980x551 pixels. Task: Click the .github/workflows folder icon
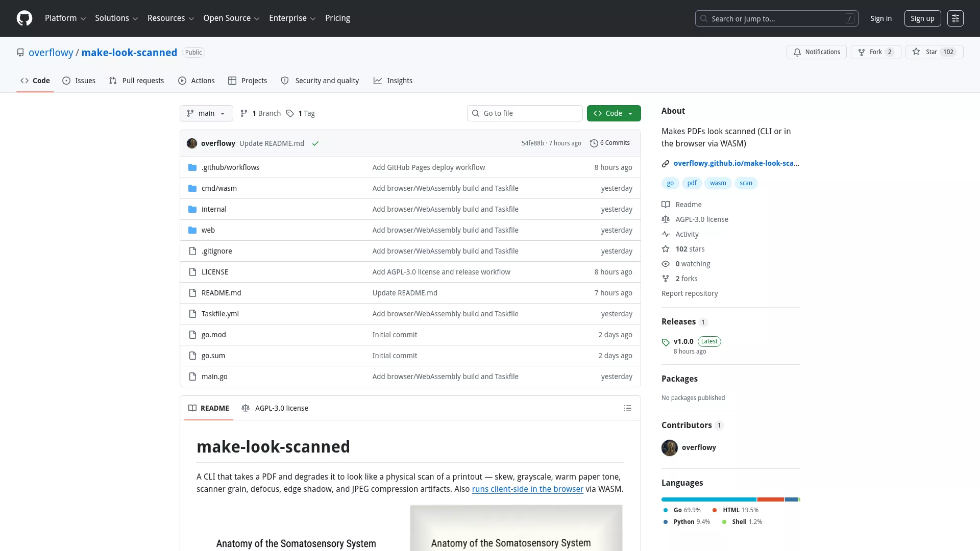pyautogui.click(x=192, y=167)
